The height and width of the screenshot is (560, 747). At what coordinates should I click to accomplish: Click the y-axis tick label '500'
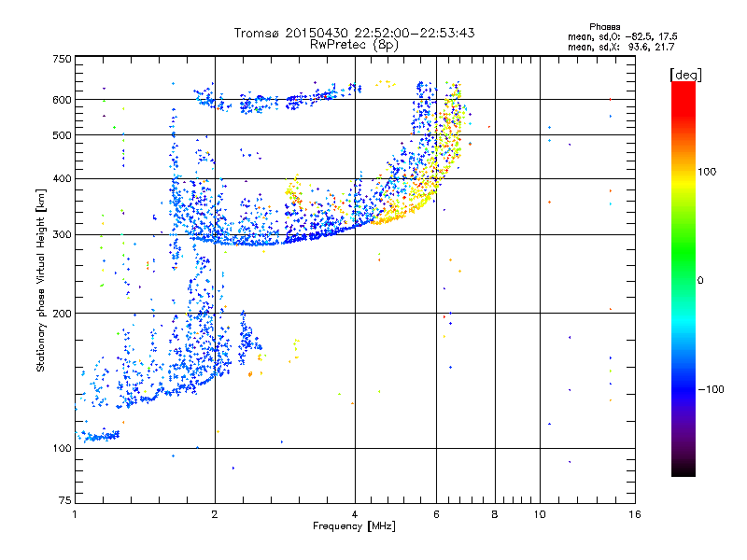click(62, 135)
